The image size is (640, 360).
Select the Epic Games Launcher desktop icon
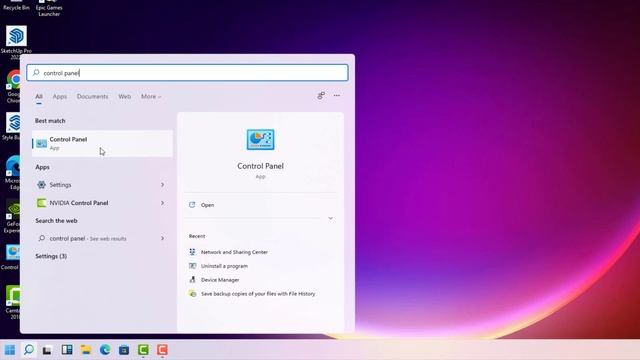49,8
